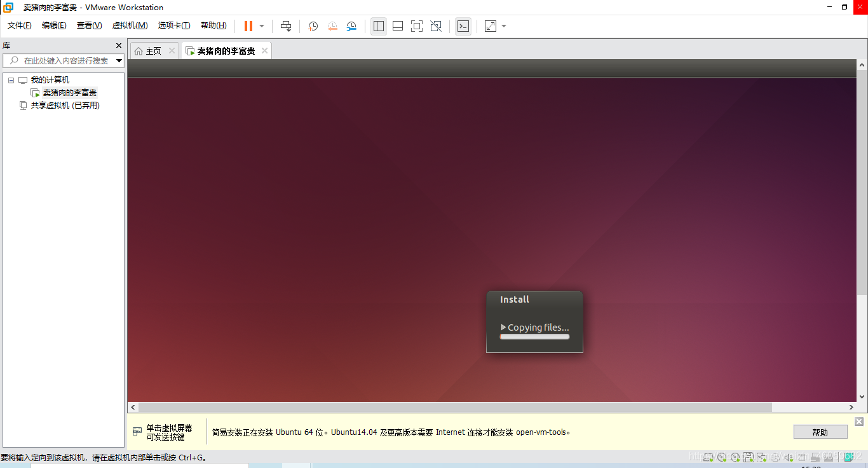Revert the virtual machine to previous snapshot

pos(332,26)
